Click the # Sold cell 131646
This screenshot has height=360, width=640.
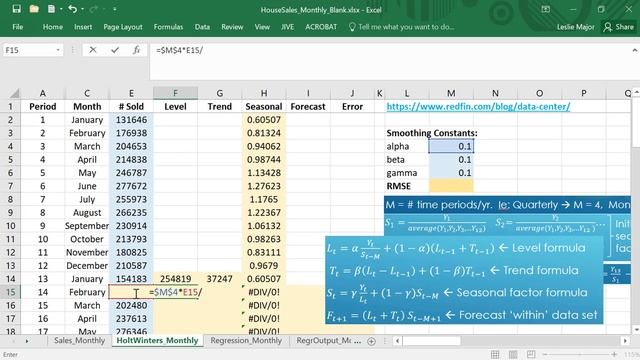coord(131,120)
